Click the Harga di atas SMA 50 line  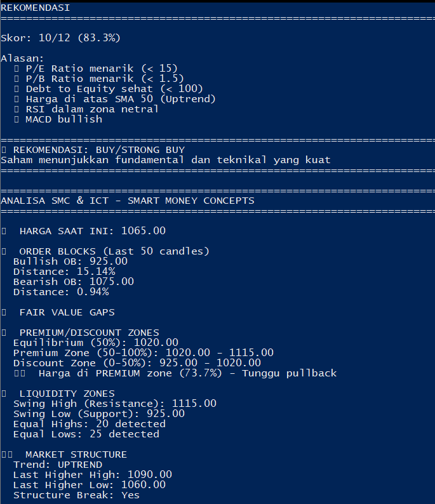coord(121,99)
